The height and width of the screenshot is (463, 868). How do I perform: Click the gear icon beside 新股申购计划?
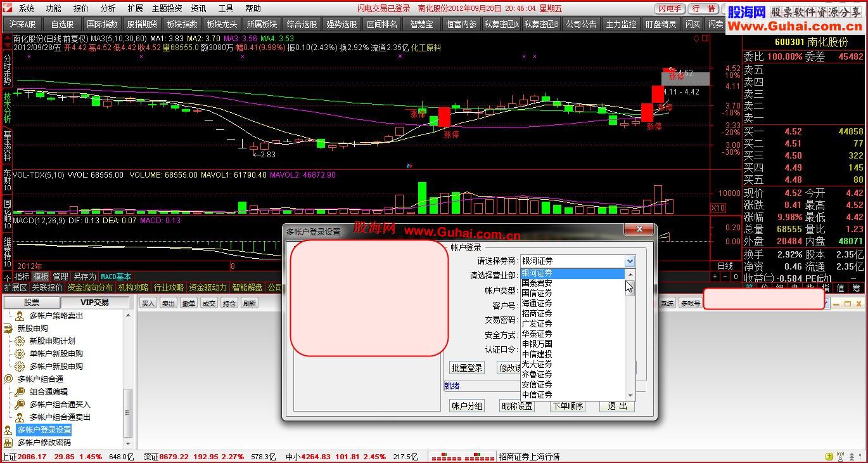coord(20,341)
